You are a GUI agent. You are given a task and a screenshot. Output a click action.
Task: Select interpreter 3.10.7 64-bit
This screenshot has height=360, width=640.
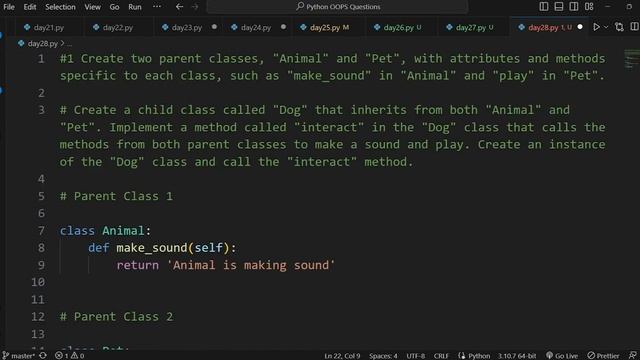[517, 356]
